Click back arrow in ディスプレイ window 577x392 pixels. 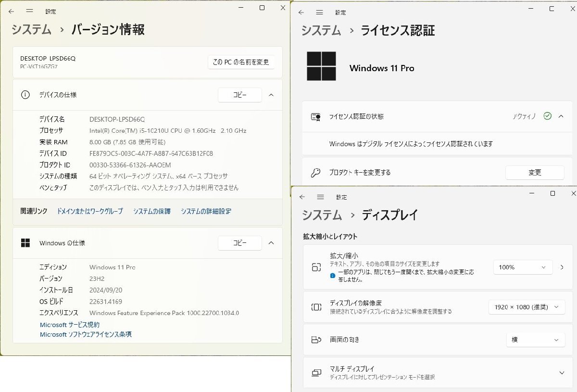[302, 197]
